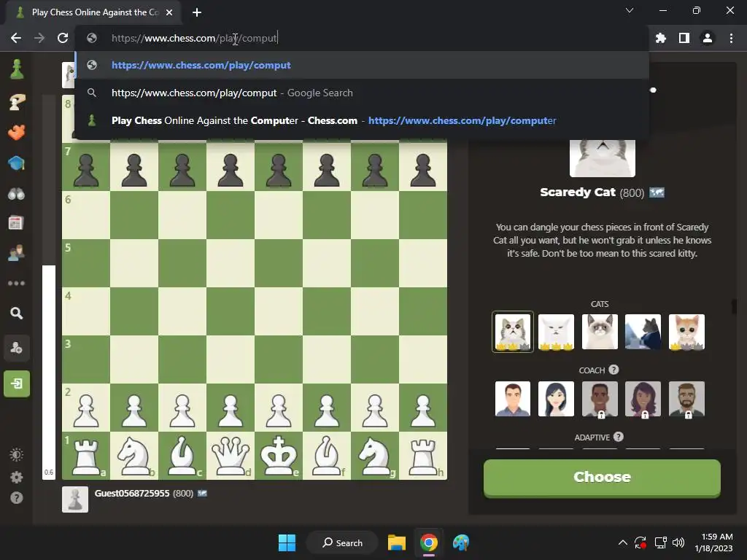This screenshot has width=747, height=560.
Task: Select the dark-haired female coach avatar
Action: coord(556,399)
